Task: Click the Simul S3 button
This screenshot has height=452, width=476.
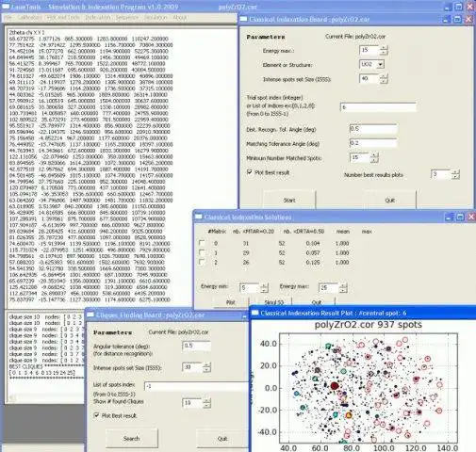Action: pyautogui.click(x=274, y=302)
